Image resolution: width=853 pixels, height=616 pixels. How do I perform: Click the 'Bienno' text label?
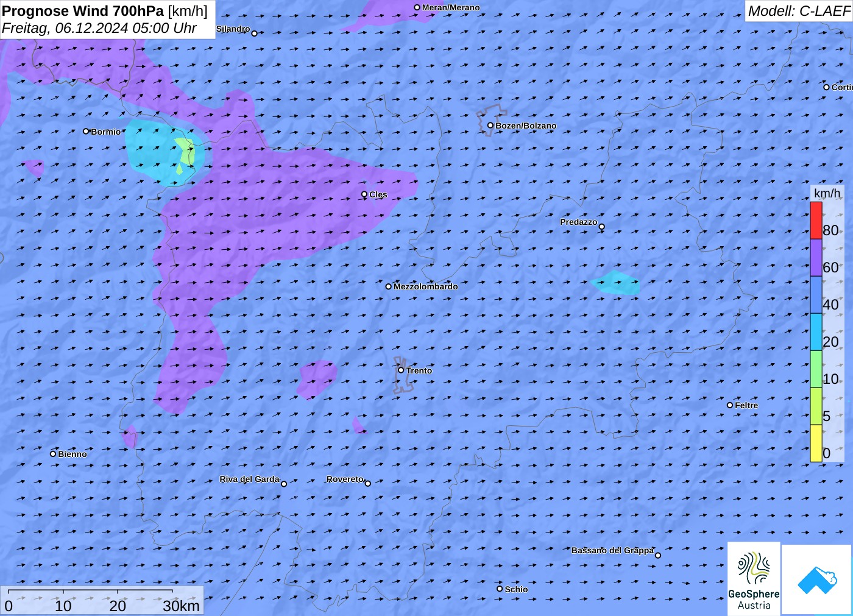tap(73, 454)
